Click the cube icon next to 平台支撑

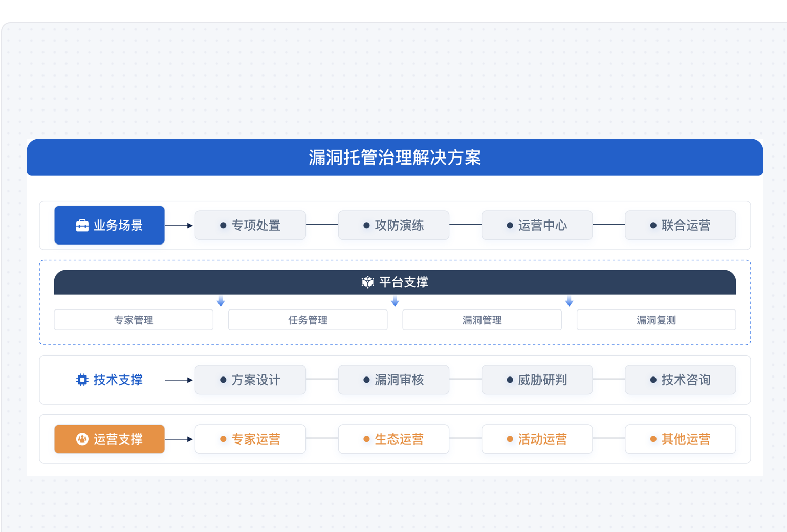(368, 282)
